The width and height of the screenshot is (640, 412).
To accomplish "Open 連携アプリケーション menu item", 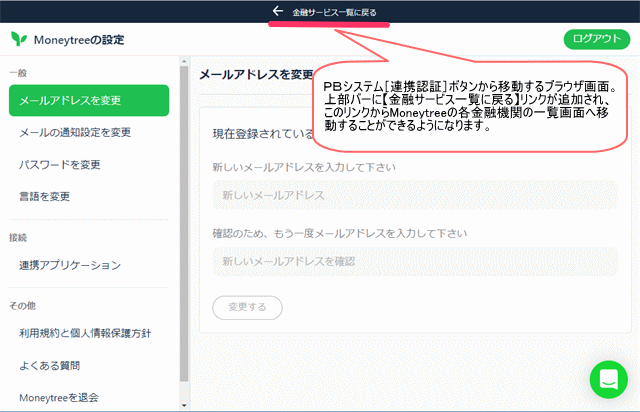I will (70, 265).
